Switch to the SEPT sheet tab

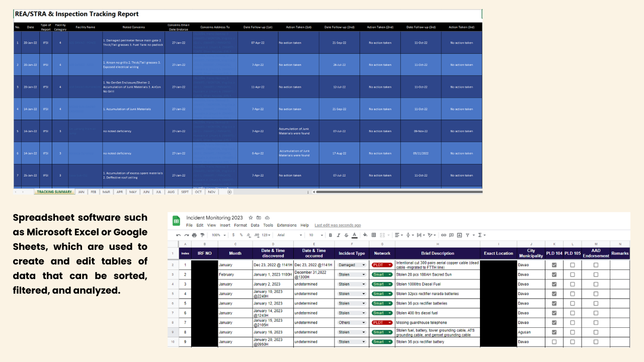pos(185,192)
